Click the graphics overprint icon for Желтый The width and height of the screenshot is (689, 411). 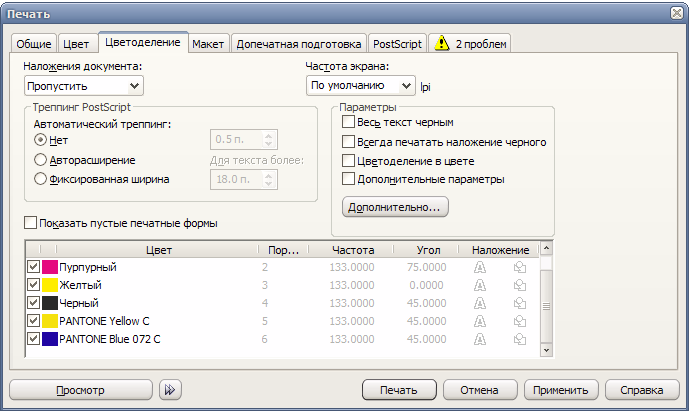click(x=519, y=286)
